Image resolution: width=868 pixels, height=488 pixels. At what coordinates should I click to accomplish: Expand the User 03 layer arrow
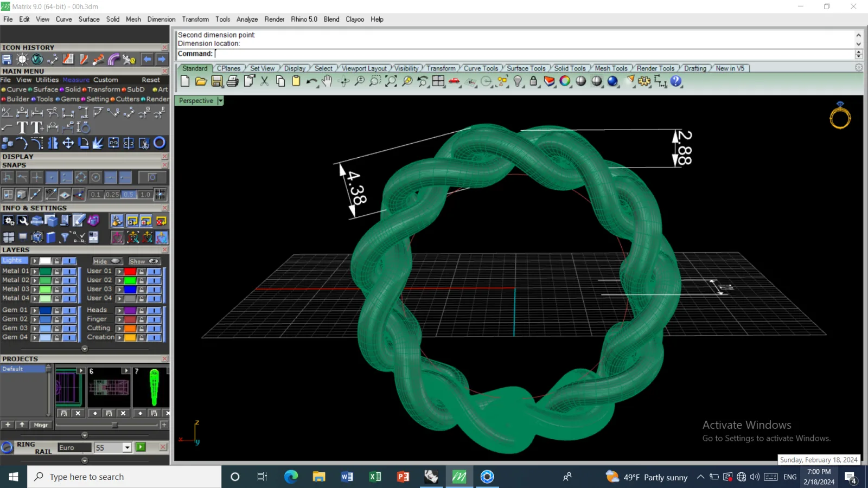click(119, 290)
